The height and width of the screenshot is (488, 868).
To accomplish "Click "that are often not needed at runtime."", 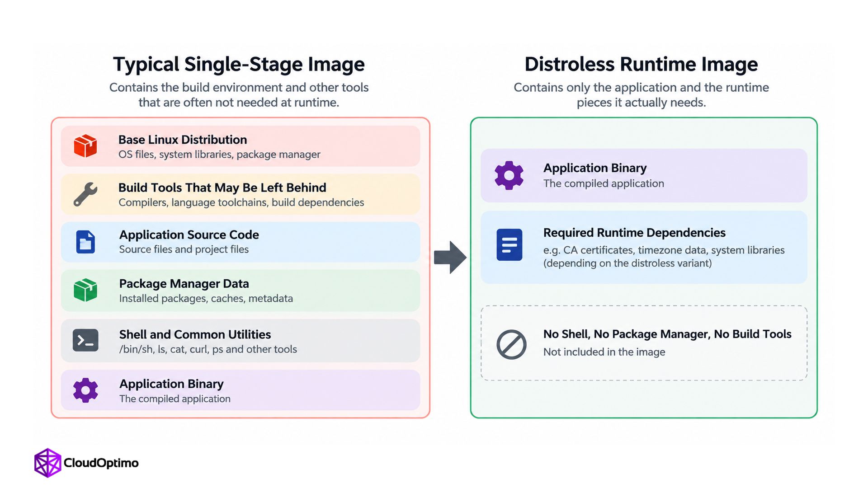I will coord(239,103).
